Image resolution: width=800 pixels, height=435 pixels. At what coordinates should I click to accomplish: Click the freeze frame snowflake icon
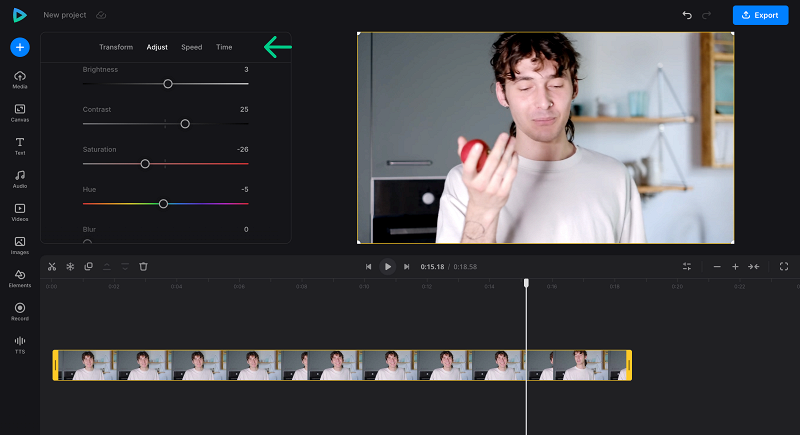click(70, 267)
